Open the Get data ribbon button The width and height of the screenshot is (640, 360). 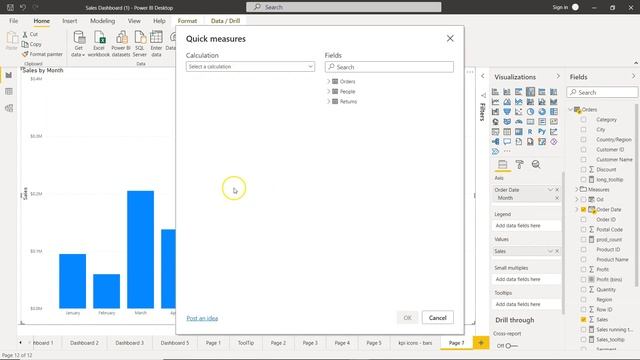tap(78, 44)
